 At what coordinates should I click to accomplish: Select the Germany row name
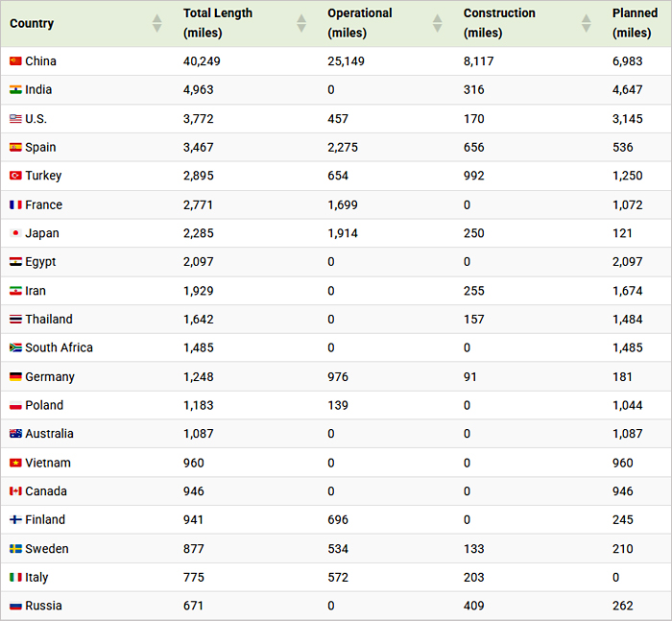(x=50, y=377)
